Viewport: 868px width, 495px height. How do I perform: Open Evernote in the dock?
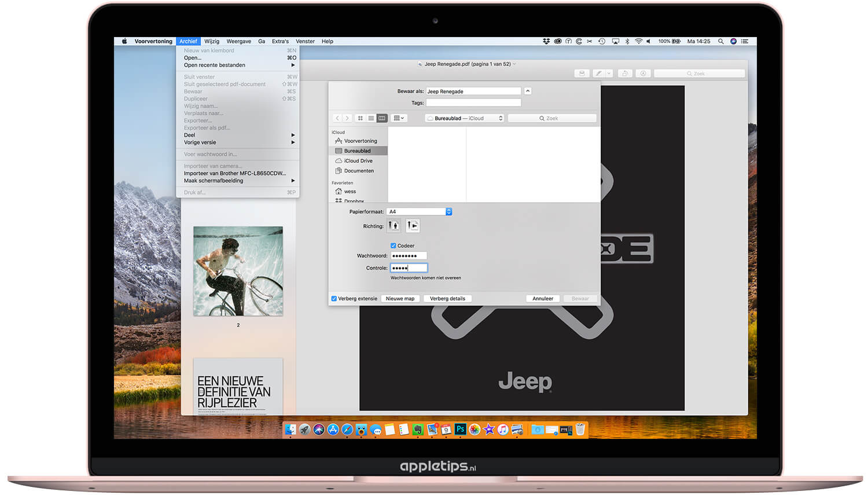[x=418, y=430]
